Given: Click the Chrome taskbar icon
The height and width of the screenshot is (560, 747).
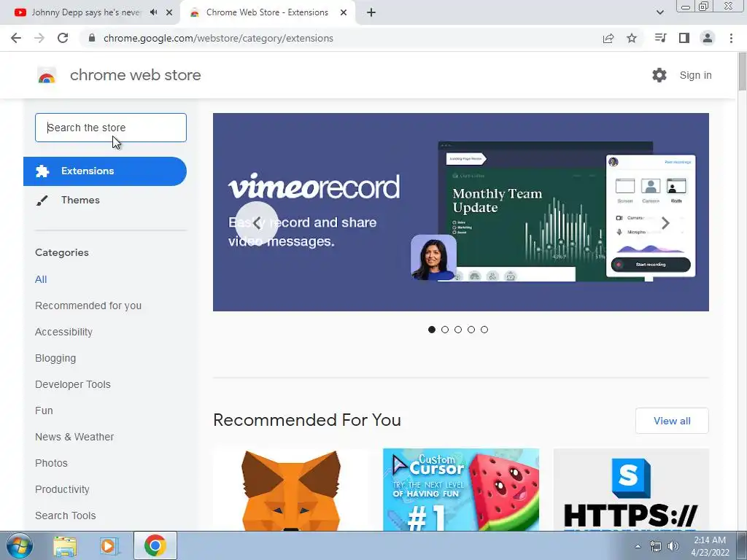Looking at the screenshot, I should [x=155, y=545].
